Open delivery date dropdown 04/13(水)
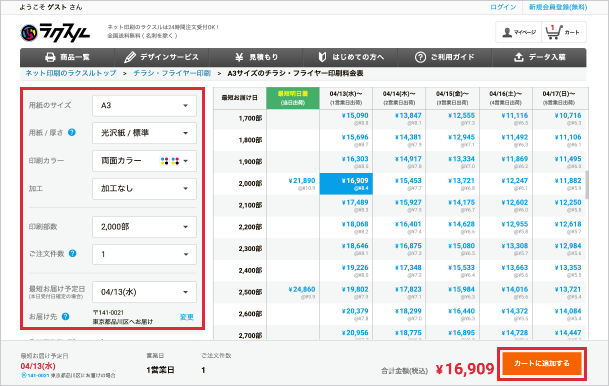 [144, 292]
